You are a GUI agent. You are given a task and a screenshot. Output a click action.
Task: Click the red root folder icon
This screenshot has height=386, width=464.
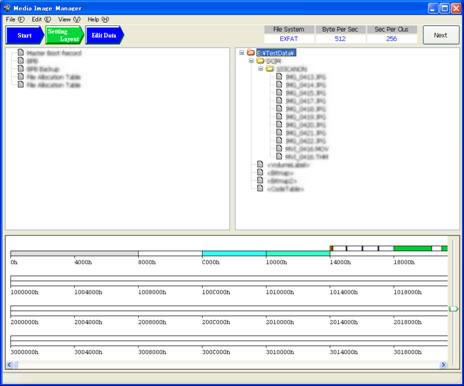(x=251, y=53)
